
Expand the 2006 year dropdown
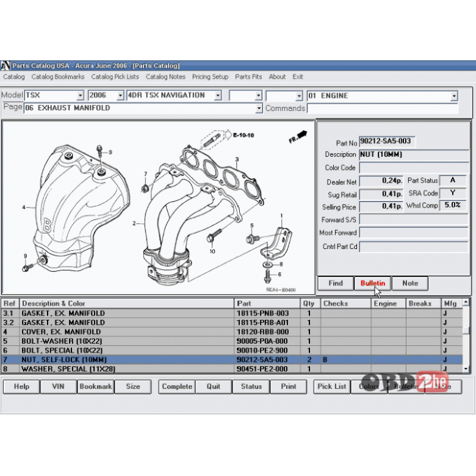[120, 96]
